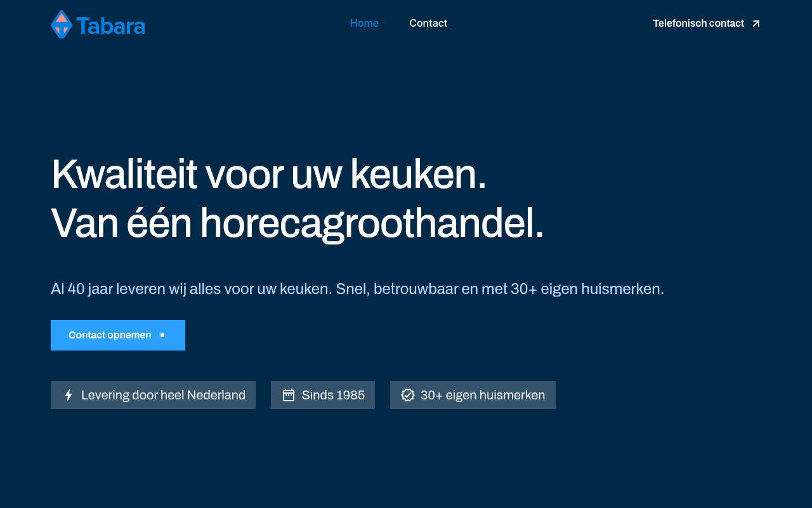Select the '30+ eigen huismerken' badge text

click(483, 395)
